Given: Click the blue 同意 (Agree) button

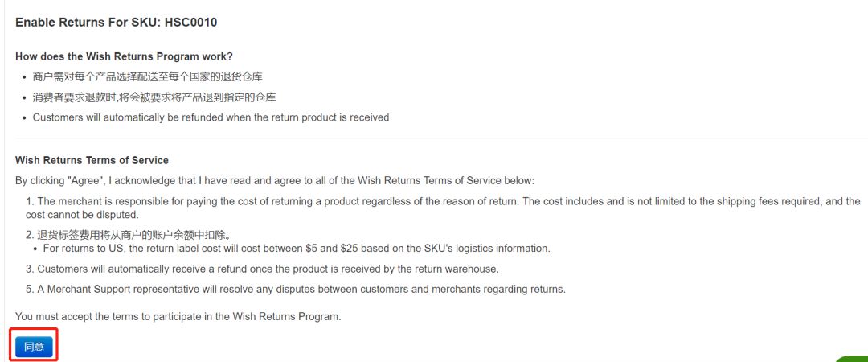Looking at the screenshot, I should point(34,347).
